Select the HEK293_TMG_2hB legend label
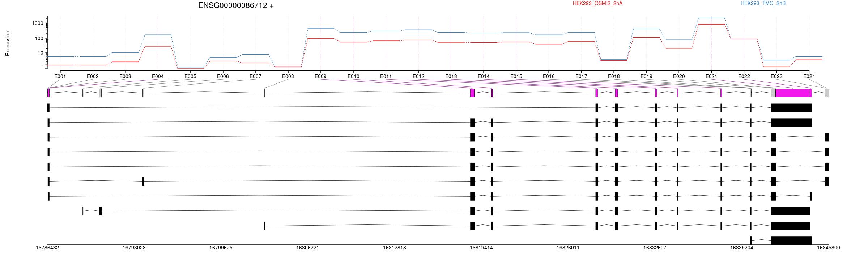 tap(763, 3)
